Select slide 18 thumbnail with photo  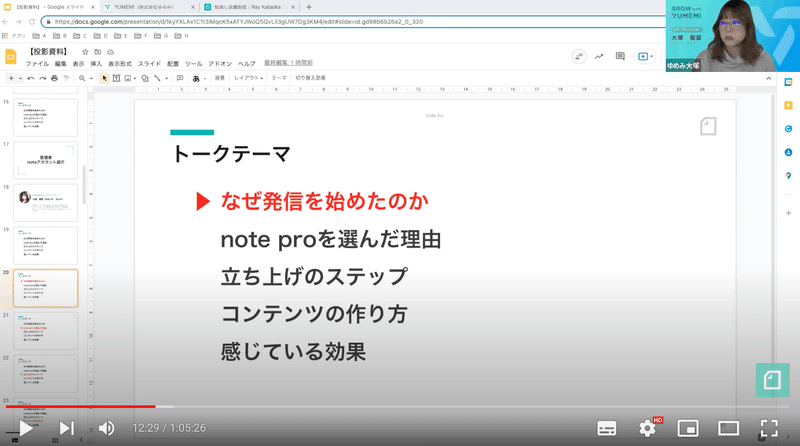(45, 203)
